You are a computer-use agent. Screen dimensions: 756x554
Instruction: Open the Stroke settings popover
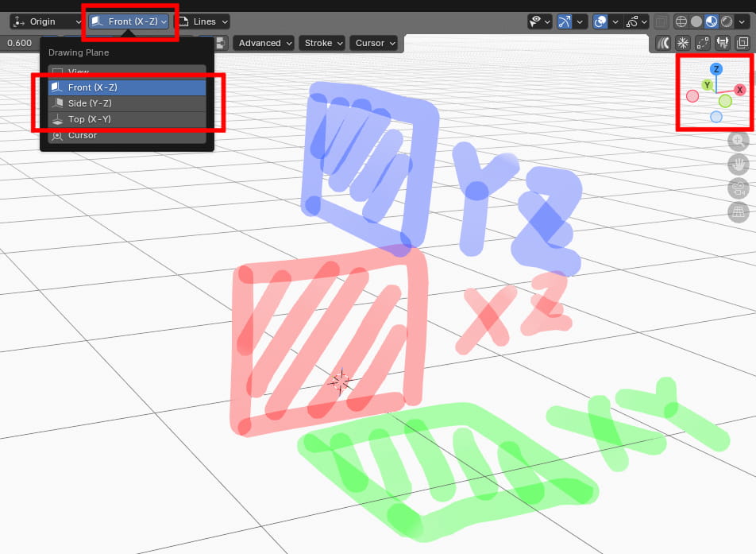pyautogui.click(x=323, y=43)
